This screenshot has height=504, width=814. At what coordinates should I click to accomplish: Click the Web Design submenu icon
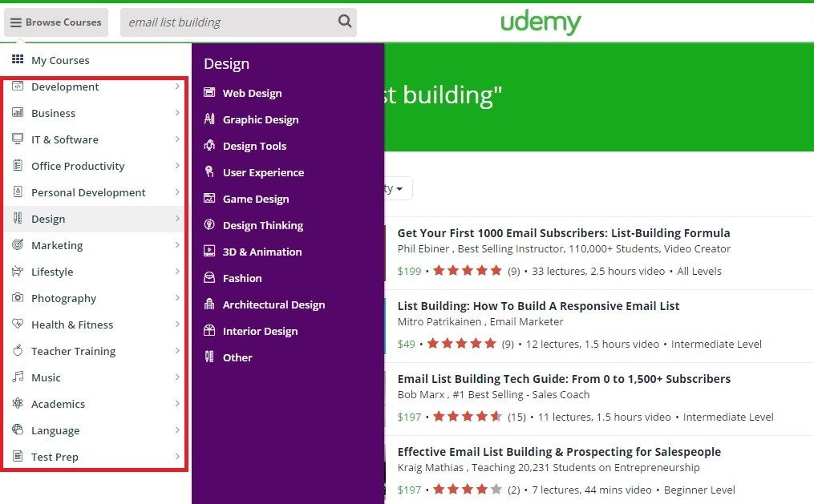(209, 92)
